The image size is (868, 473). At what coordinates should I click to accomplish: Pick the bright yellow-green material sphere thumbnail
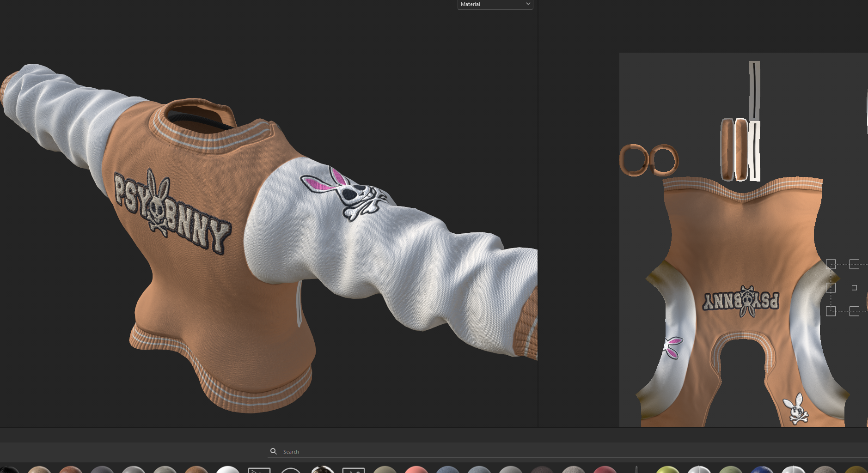click(667, 470)
